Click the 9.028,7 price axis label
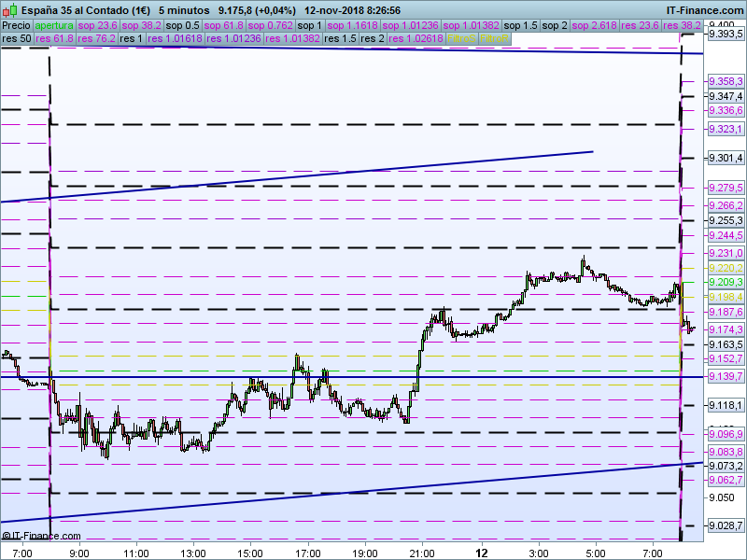The height and width of the screenshot is (560, 747). pyautogui.click(x=726, y=526)
